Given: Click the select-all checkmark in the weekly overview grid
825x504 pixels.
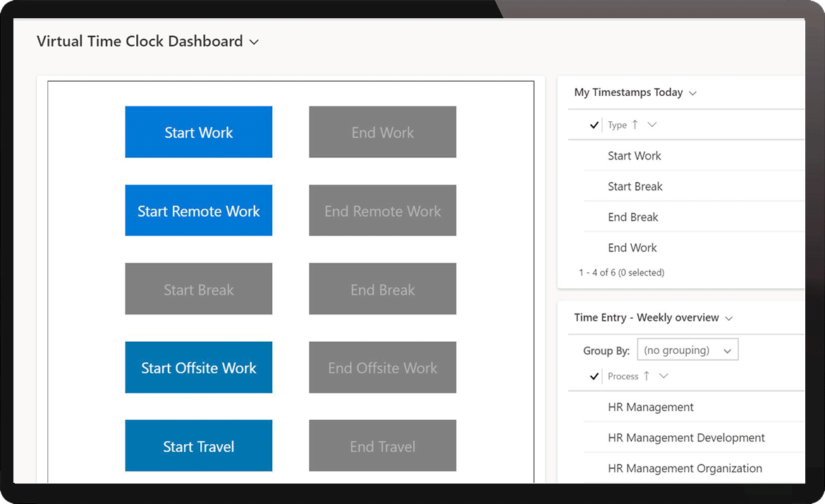Looking at the screenshot, I should (x=594, y=376).
